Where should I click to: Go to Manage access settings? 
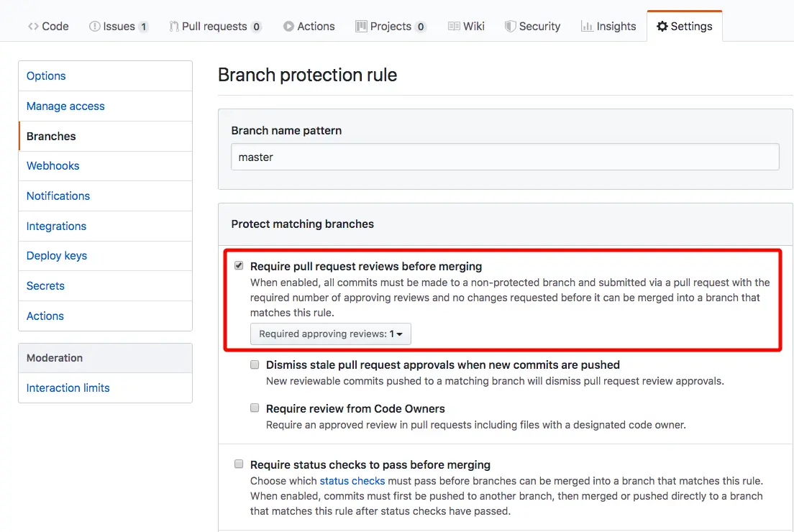coord(65,106)
